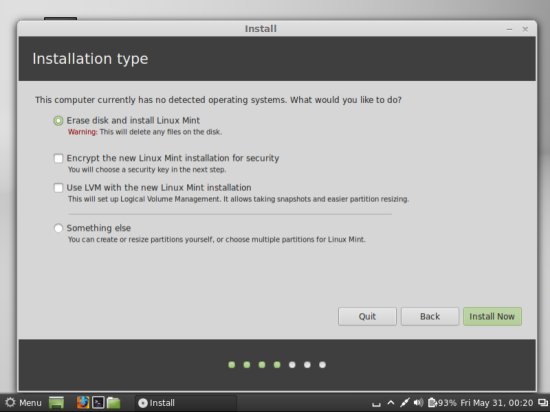Click the Install title bar text
This screenshot has height=412, width=550.
[261, 29]
